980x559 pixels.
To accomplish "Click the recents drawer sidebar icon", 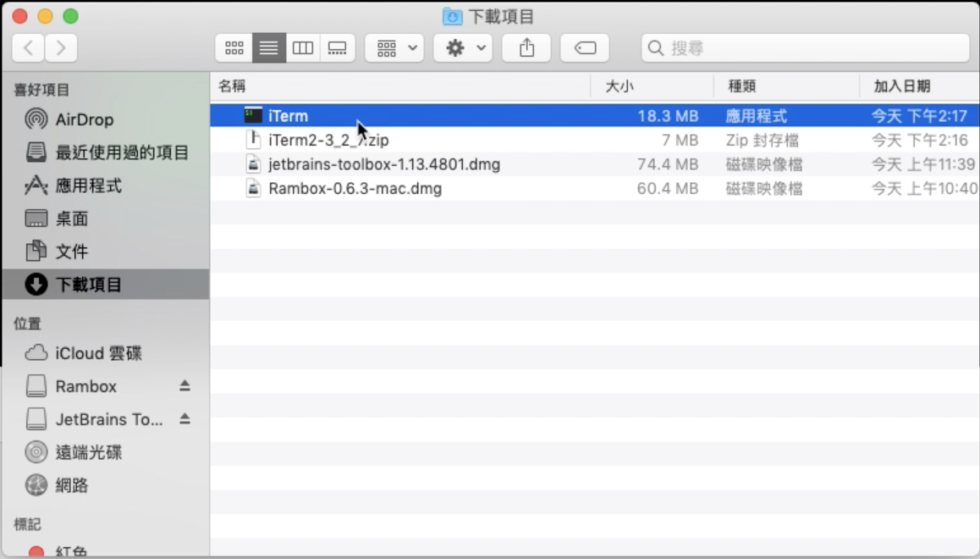I will (x=36, y=152).
